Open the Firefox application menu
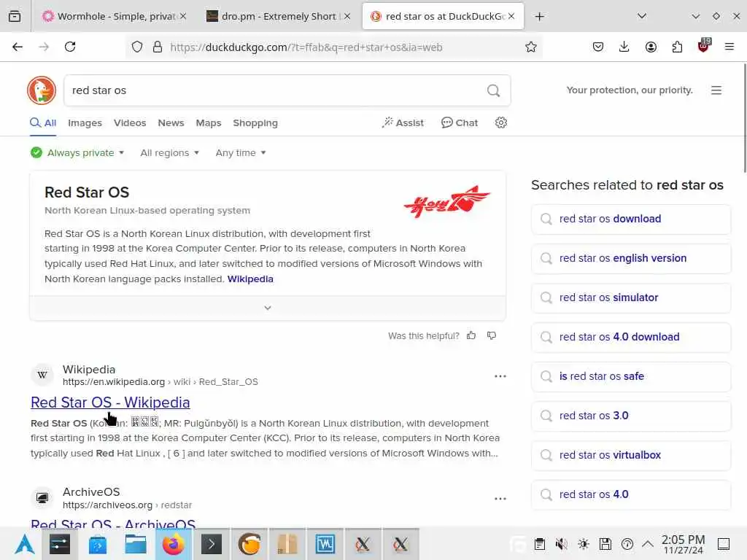This screenshot has height=560, width=747. 729,47
